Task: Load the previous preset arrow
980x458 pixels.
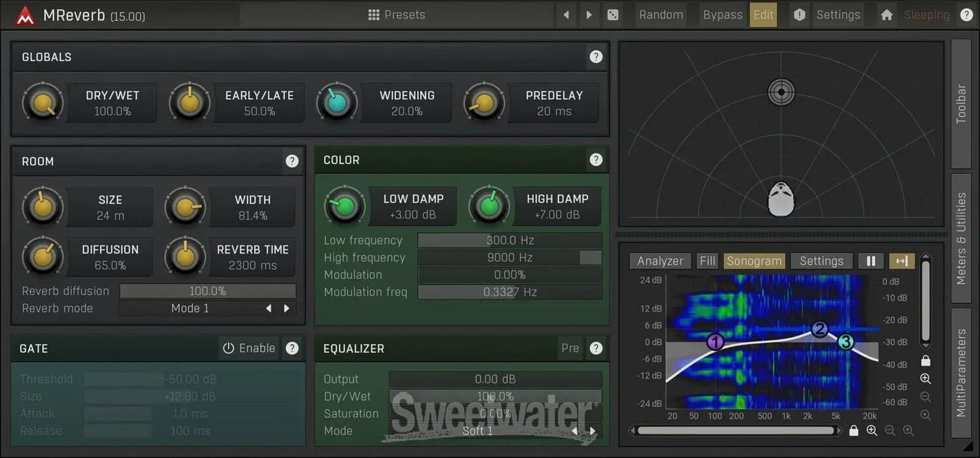Action: pos(566,14)
